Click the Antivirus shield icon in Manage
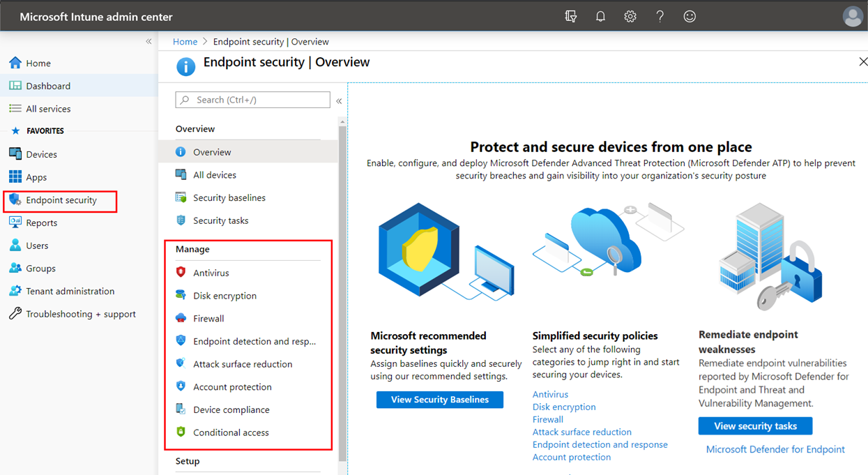The height and width of the screenshot is (475, 868). coord(181,273)
